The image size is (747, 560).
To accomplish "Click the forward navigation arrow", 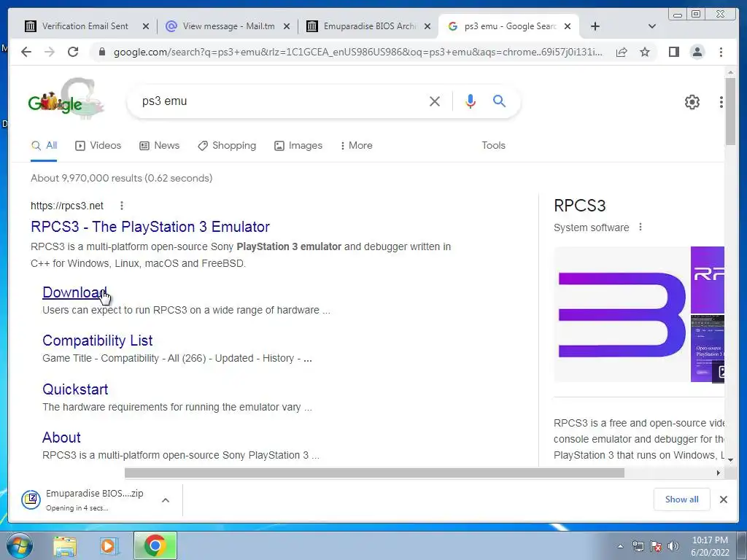I will click(49, 52).
